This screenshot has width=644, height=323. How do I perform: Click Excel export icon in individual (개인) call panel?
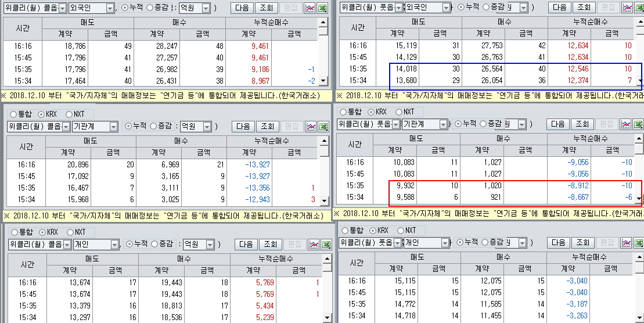click(328, 244)
